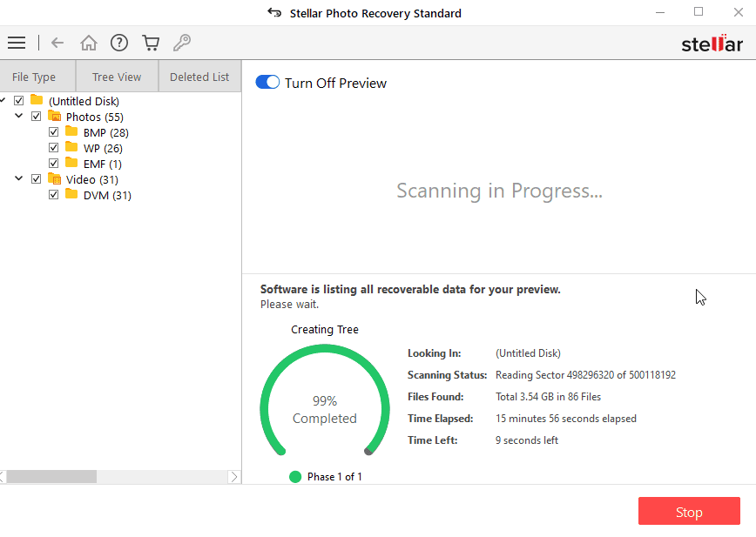Go back with the arrow icon
This screenshot has width=756, height=537.
point(57,43)
